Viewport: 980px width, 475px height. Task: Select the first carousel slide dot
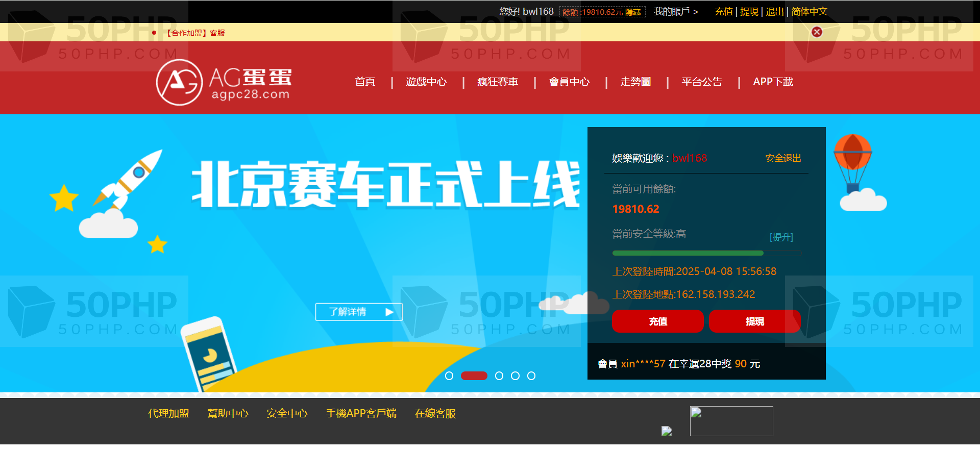coord(449,376)
